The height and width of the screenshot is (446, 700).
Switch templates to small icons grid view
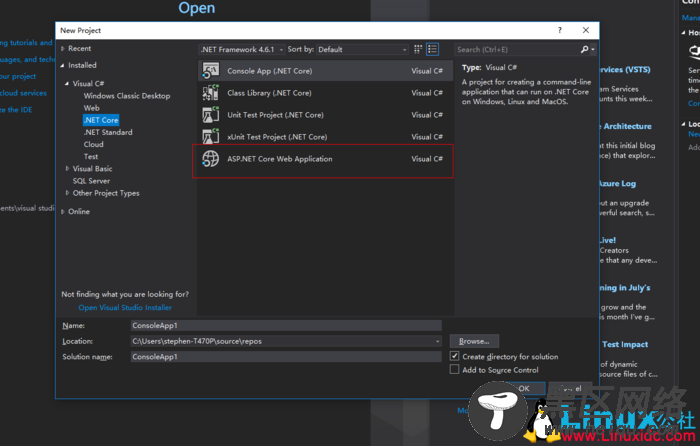tap(418, 49)
